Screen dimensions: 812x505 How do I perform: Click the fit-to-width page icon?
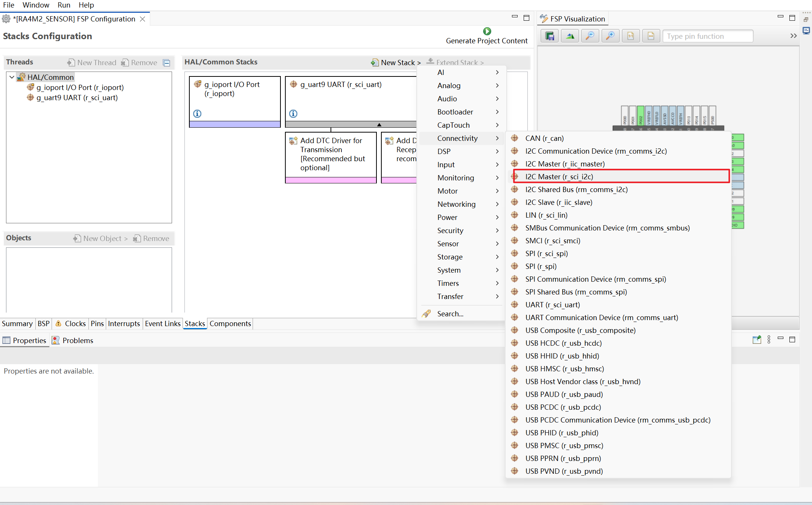click(x=651, y=36)
